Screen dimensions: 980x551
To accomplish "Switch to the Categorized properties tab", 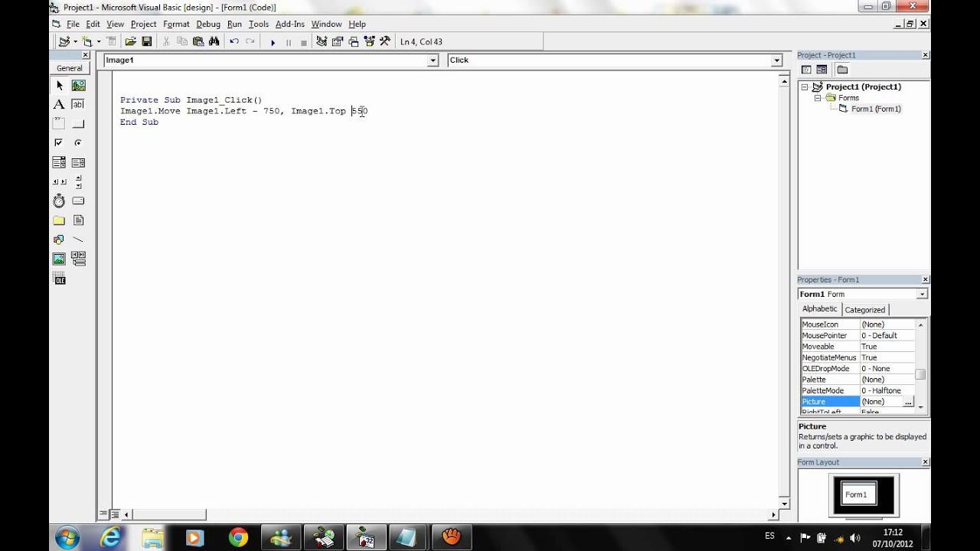I will point(865,310).
